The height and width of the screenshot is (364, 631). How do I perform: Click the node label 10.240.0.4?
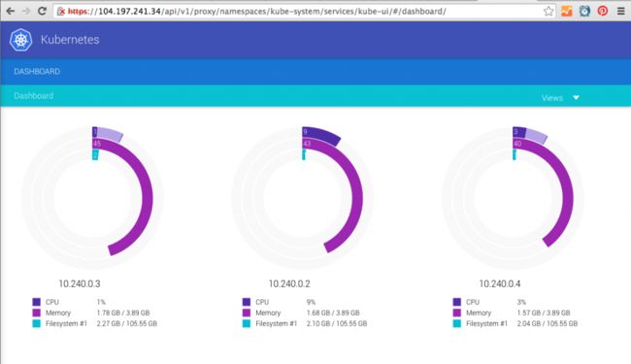point(500,283)
